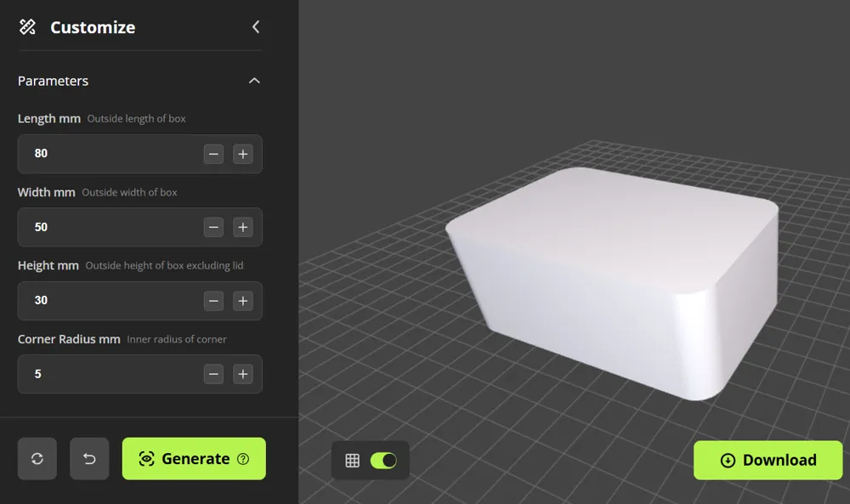This screenshot has height=504, width=850.
Task: Click the download circle icon on Download button
Action: click(x=728, y=460)
